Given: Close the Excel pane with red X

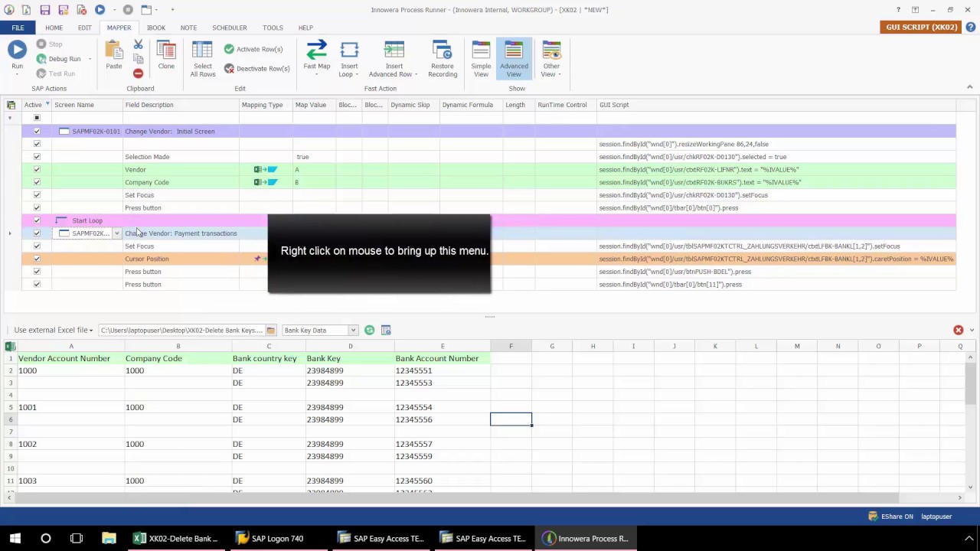Looking at the screenshot, I should (958, 330).
